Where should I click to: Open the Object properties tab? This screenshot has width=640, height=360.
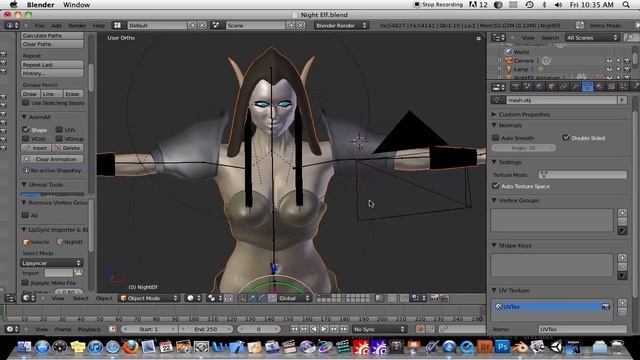[x=551, y=87]
